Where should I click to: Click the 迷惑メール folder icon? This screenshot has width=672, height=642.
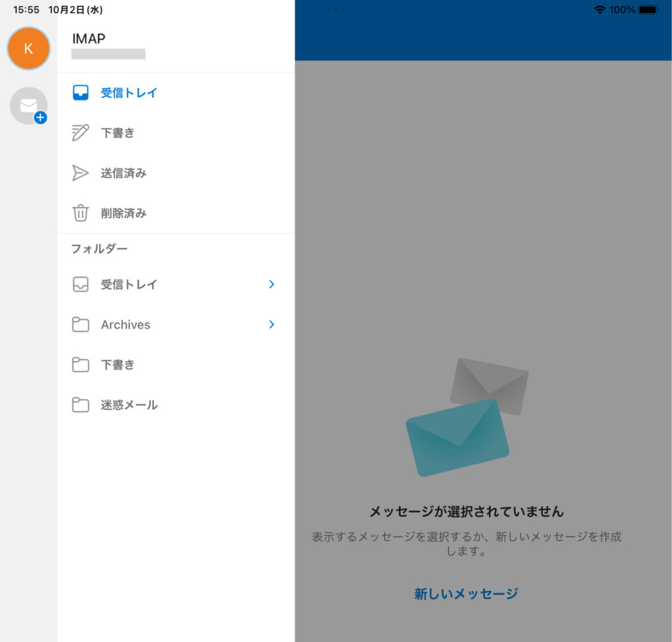point(80,405)
